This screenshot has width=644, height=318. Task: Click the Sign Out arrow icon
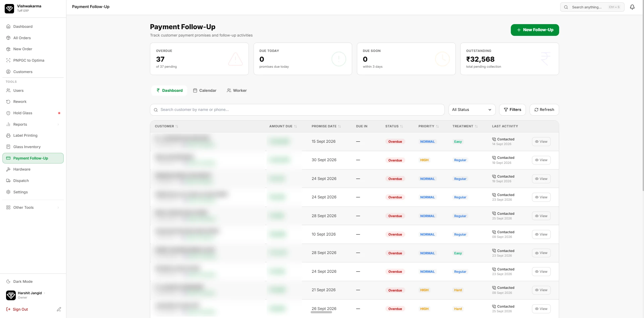click(x=8, y=309)
